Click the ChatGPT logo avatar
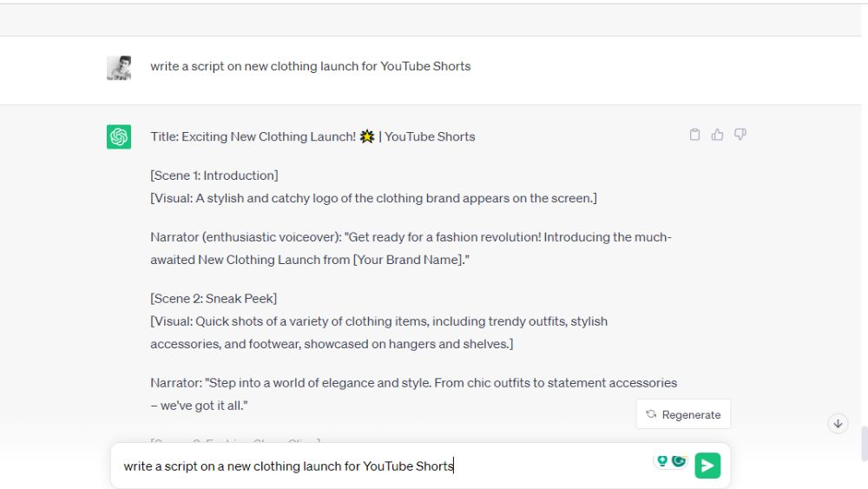868x489 pixels. 119,136
